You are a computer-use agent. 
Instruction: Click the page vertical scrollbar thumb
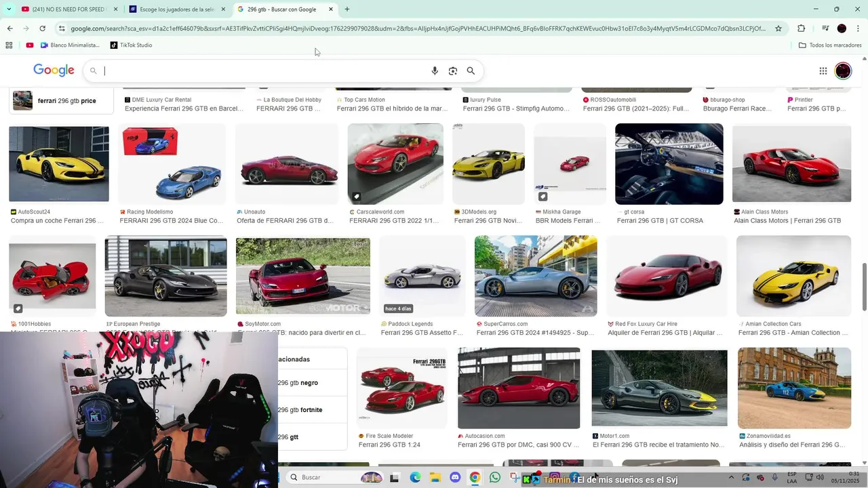[864, 287]
